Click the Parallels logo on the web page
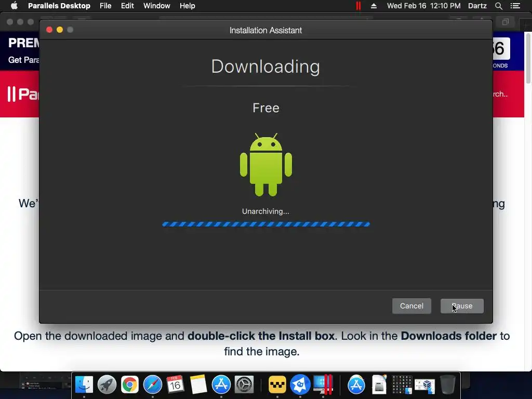The image size is (532, 399). coord(23,94)
